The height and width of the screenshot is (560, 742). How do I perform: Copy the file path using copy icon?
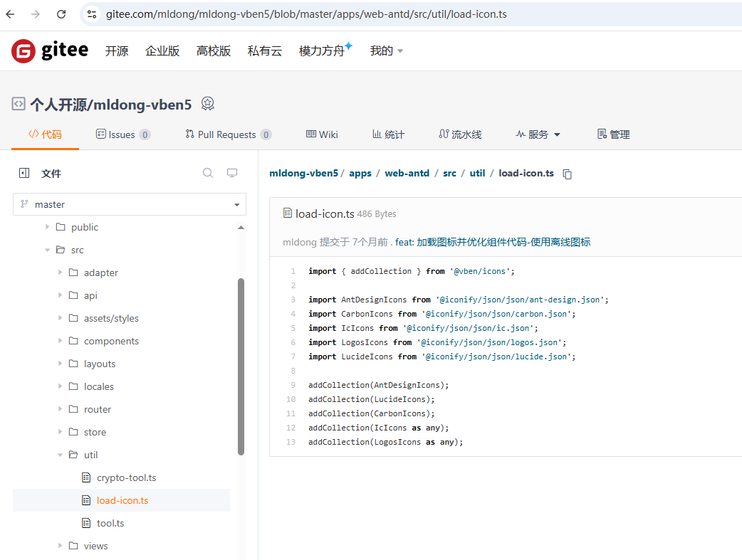click(x=568, y=174)
